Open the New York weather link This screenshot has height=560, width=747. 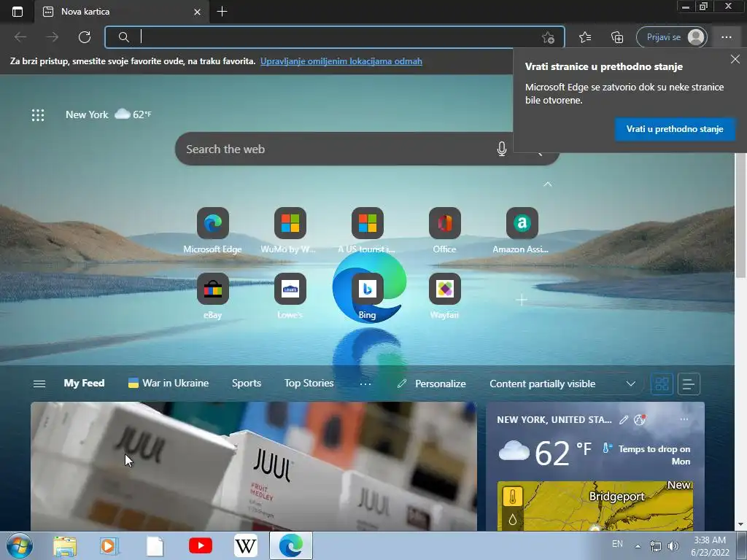click(x=108, y=114)
